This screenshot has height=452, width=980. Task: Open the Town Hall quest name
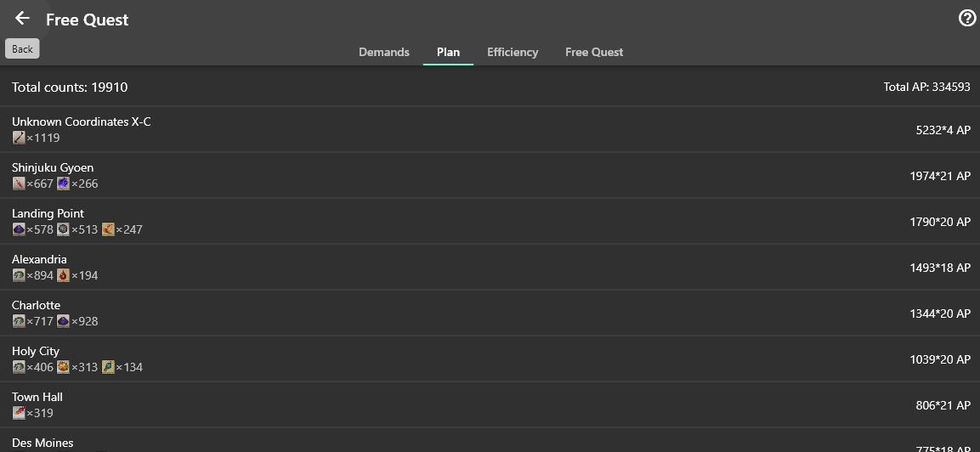click(x=37, y=397)
